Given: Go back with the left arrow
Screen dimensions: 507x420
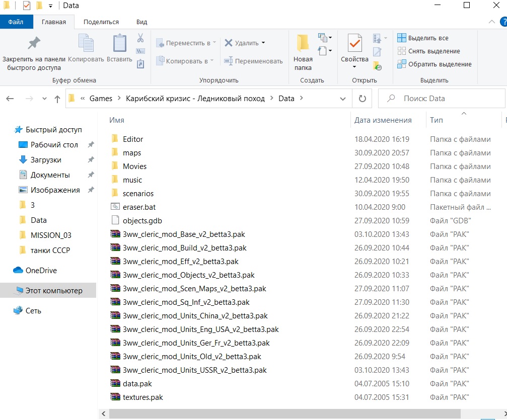Looking at the screenshot, I should tap(10, 99).
